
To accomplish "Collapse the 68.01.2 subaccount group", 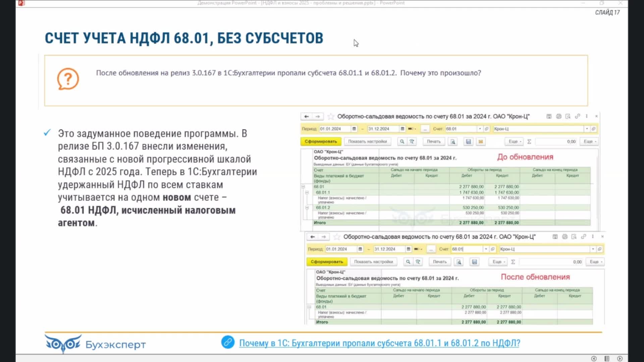I will point(307,208).
